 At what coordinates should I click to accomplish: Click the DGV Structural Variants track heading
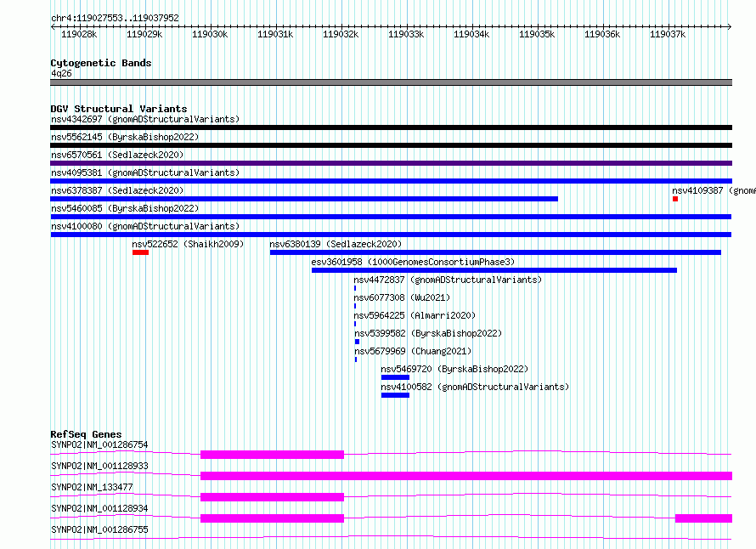pos(119,109)
